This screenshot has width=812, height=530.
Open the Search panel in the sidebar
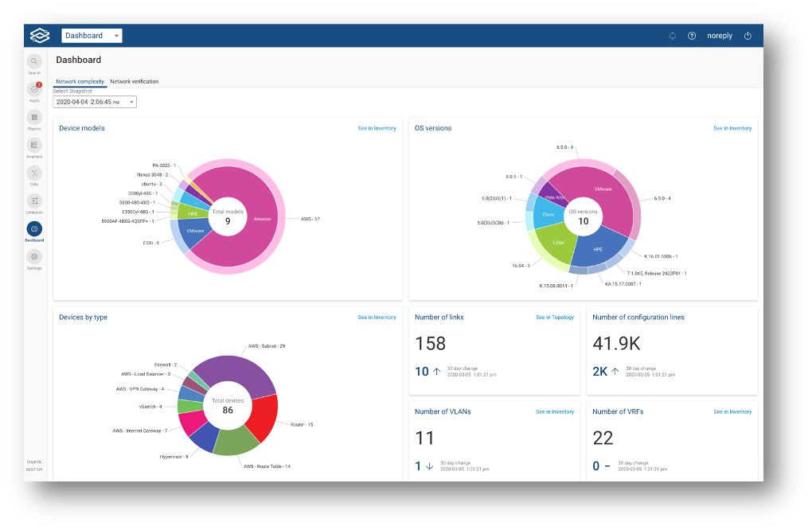click(x=34, y=62)
